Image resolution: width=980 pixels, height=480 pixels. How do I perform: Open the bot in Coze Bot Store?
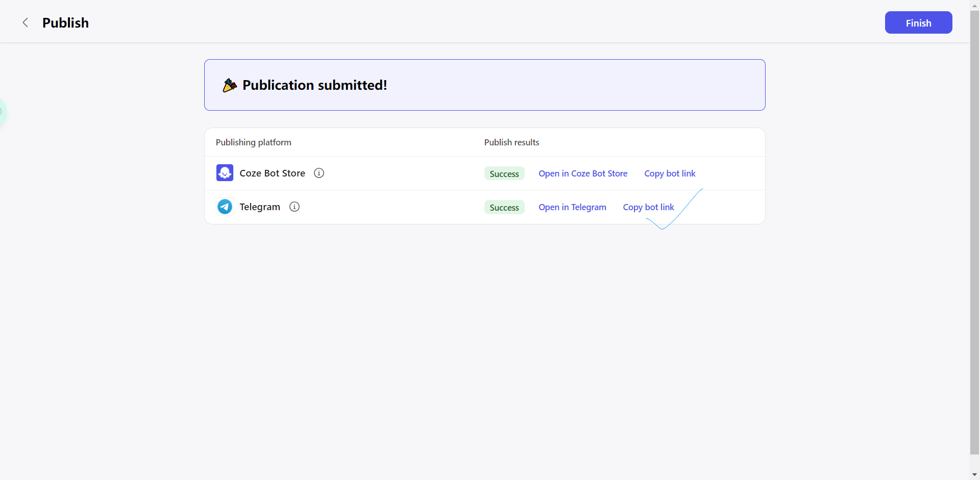click(583, 173)
